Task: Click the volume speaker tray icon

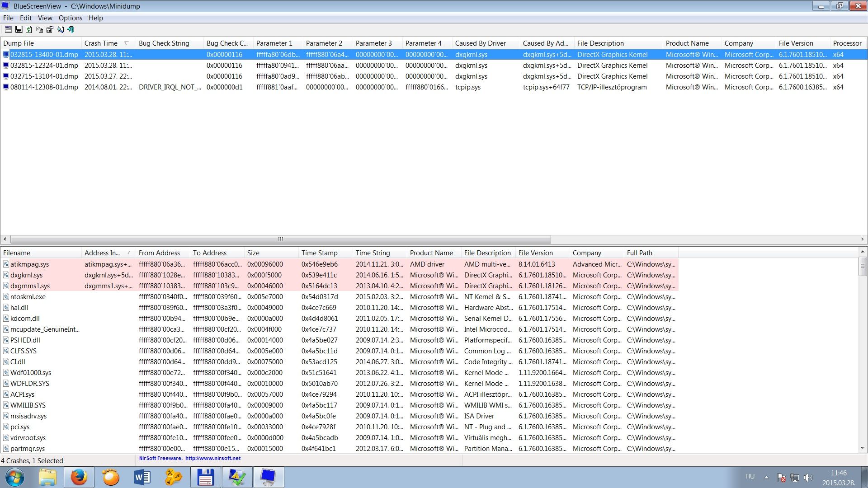Action: point(808,477)
